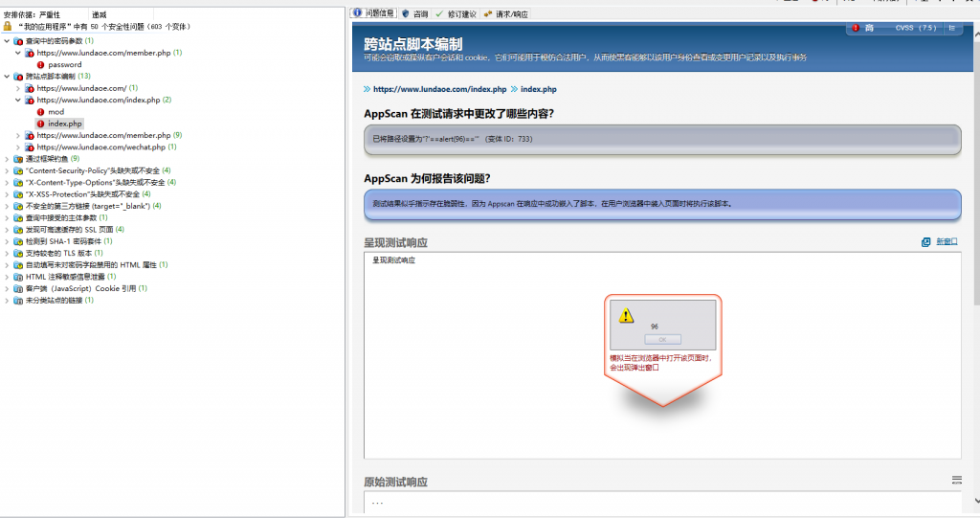The height and width of the screenshot is (518, 980).
Task: Click the folder icon beside Content-Security-Policy issue
Action: pyautogui.click(x=18, y=170)
